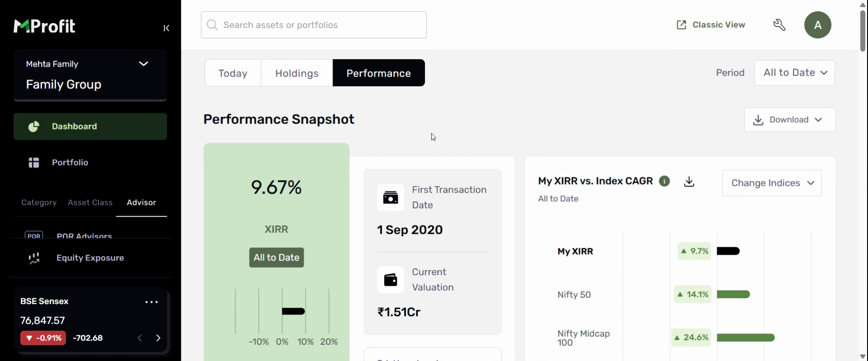The height and width of the screenshot is (361, 868).
Task: Select the Asset Class sidebar tab
Action: point(90,203)
